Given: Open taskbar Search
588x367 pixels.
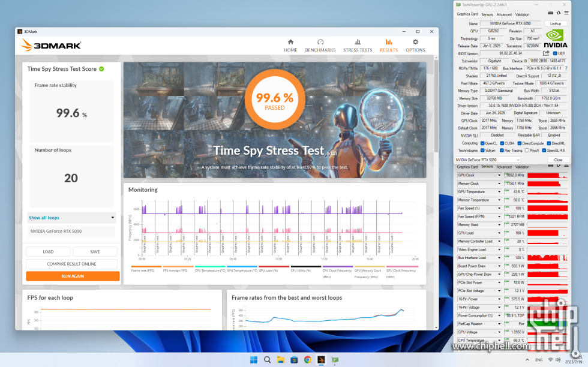Looking at the screenshot, I should pos(267,360).
